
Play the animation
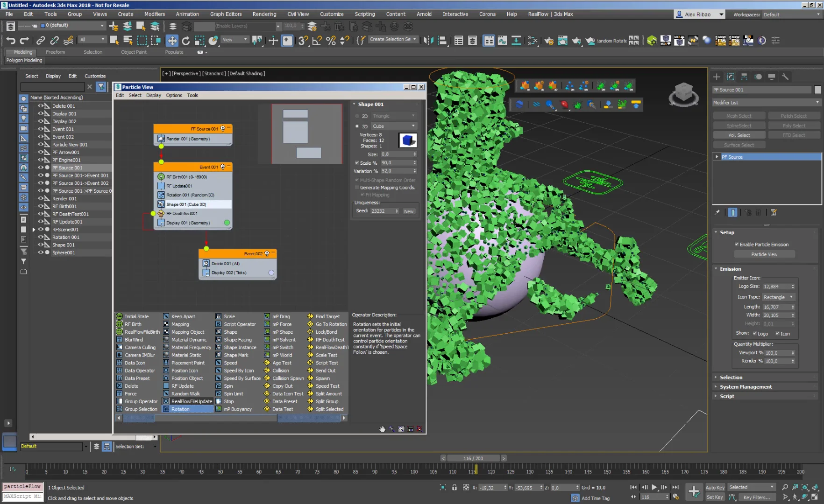(654, 487)
